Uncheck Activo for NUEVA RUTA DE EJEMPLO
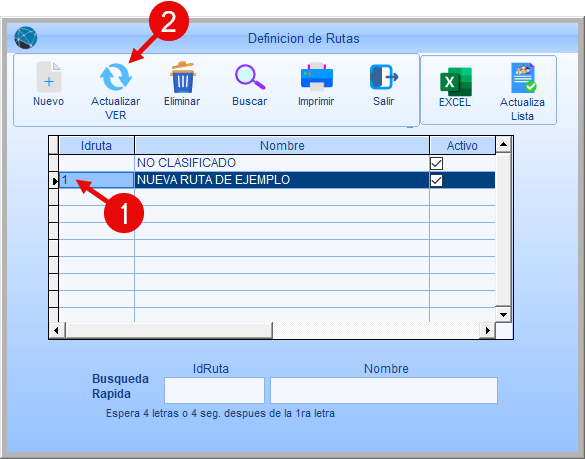585x459 pixels. [x=436, y=180]
